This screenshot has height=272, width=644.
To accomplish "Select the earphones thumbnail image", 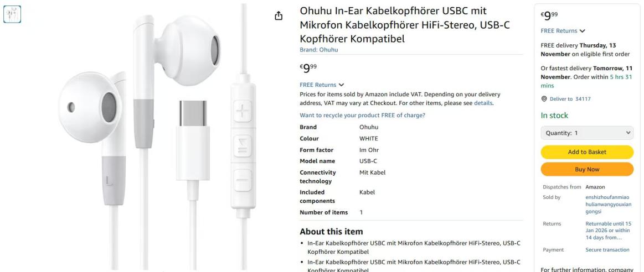I will click(12, 14).
